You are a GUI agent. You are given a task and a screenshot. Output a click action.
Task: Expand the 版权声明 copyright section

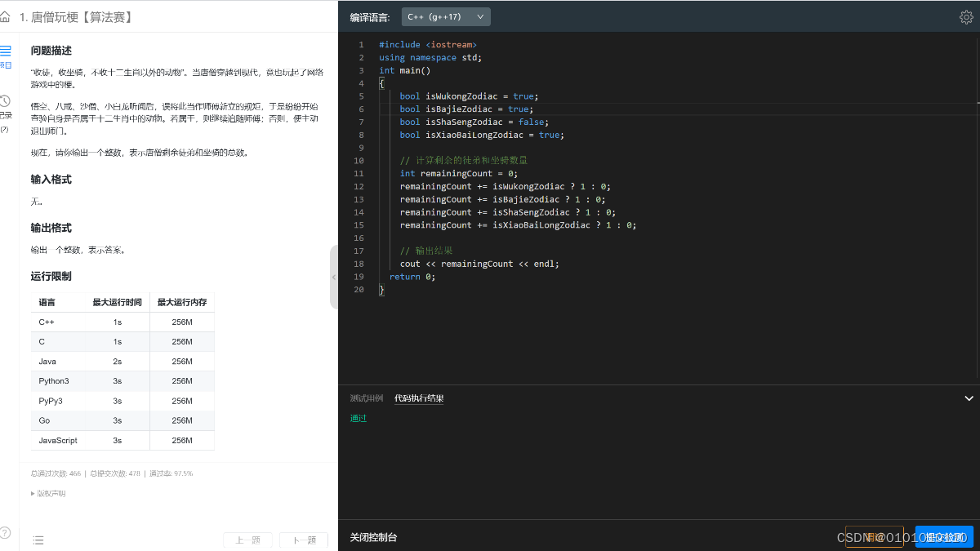pos(48,494)
